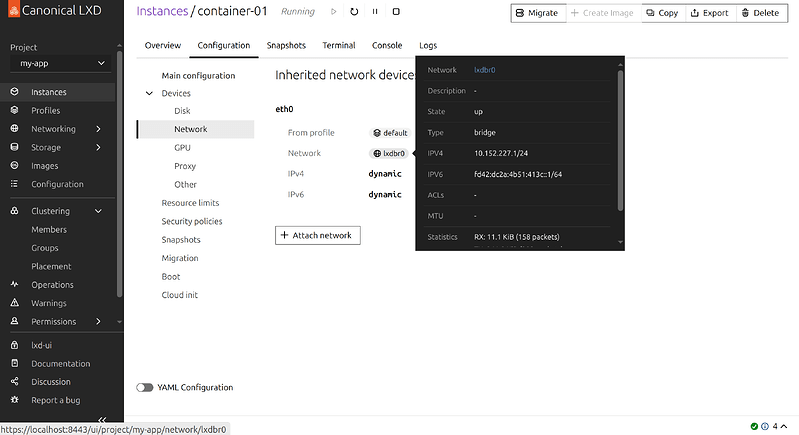The width and height of the screenshot is (799, 435).
Task: Click the stop instance icon
Action: tap(396, 12)
